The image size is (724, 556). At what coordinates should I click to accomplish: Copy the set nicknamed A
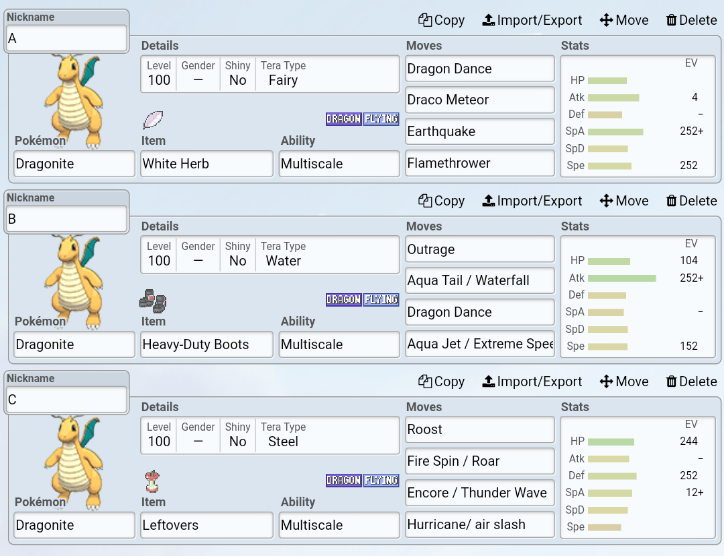441,20
